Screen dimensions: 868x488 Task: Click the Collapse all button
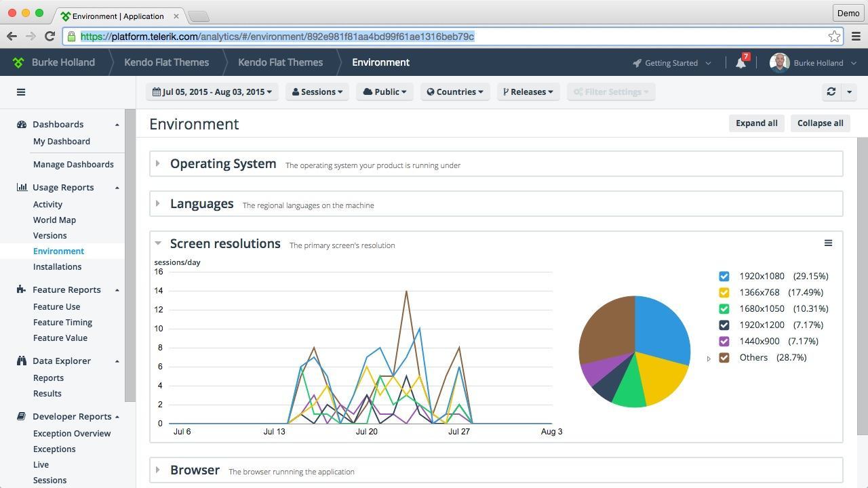(x=820, y=123)
